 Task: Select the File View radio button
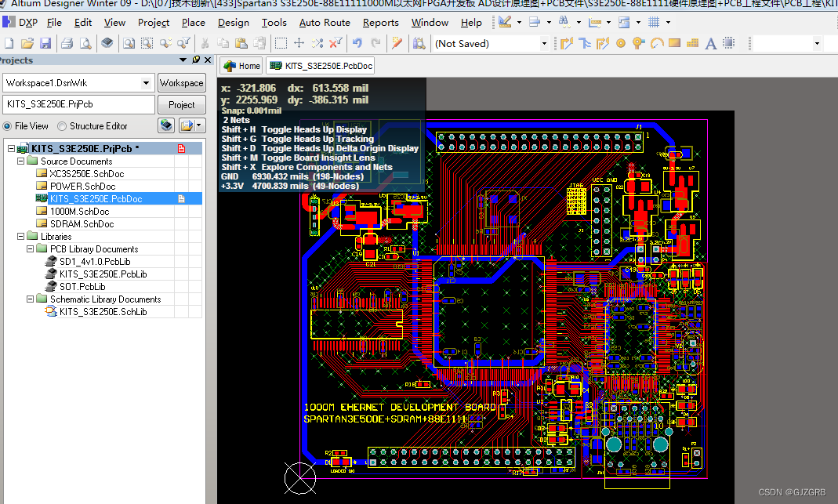click(x=8, y=126)
